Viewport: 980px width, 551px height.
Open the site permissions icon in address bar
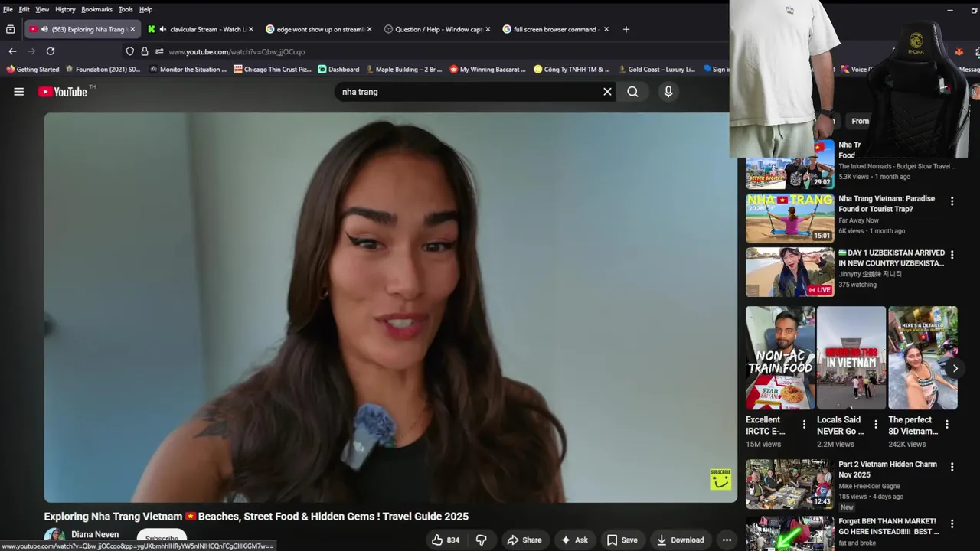coord(159,51)
